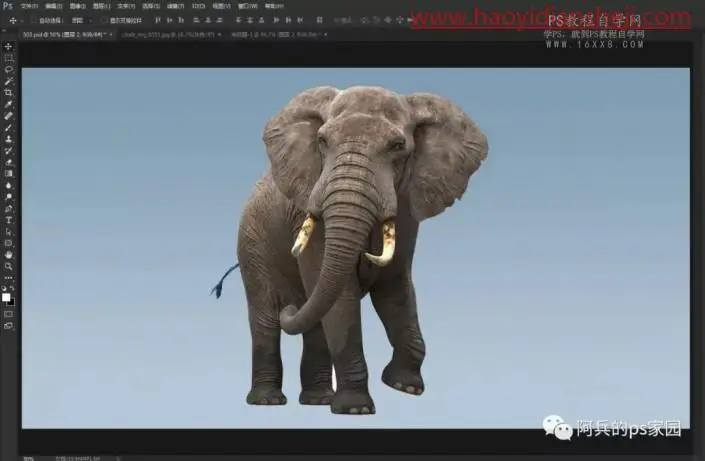
Task: Open the File menu
Action: (x=29, y=6)
